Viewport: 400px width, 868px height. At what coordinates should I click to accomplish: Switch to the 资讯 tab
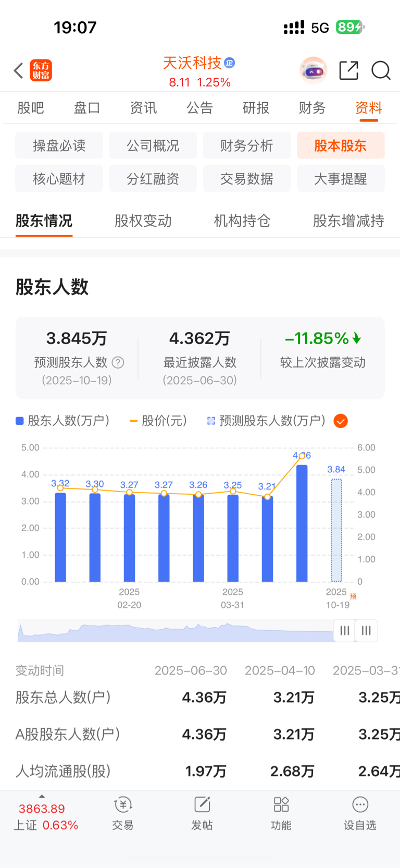tap(143, 108)
